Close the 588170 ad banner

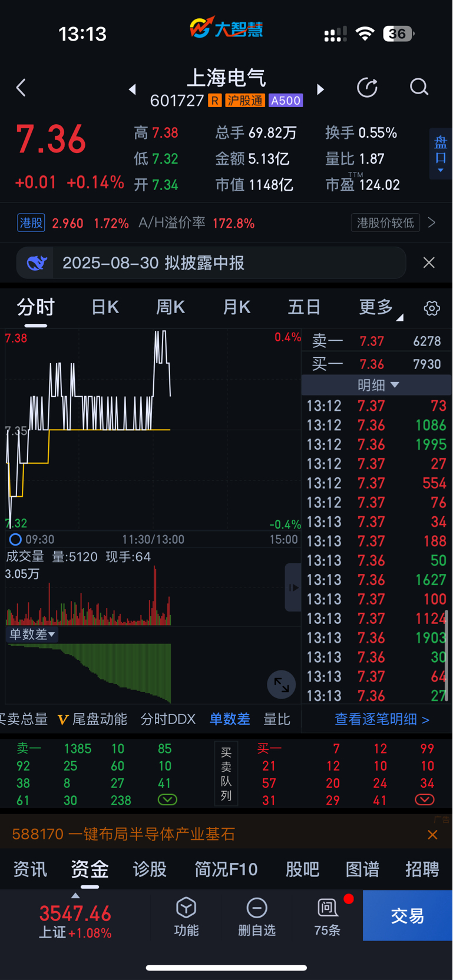tap(432, 835)
